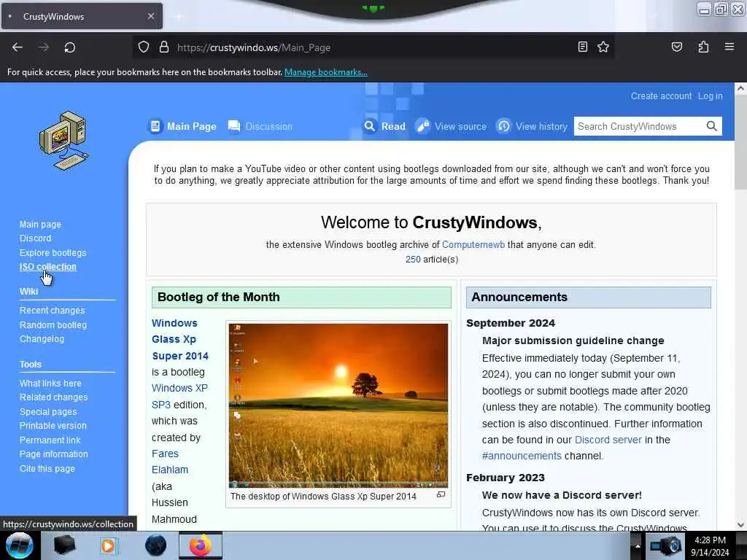
Task: Click the Log in link
Action: [x=710, y=96]
